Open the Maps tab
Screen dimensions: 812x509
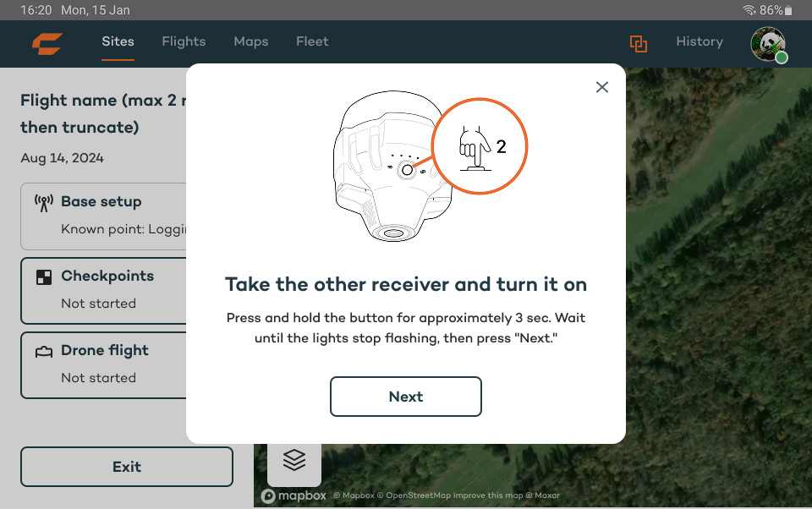[250, 41]
